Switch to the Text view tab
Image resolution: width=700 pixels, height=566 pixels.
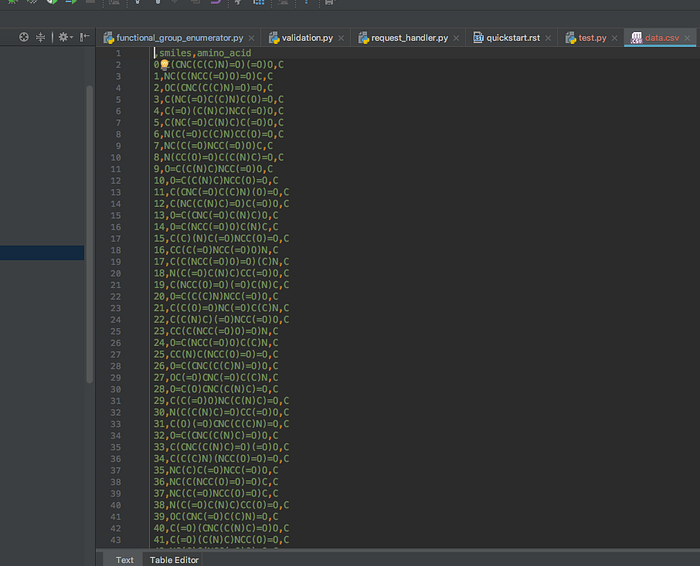[x=125, y=560]
